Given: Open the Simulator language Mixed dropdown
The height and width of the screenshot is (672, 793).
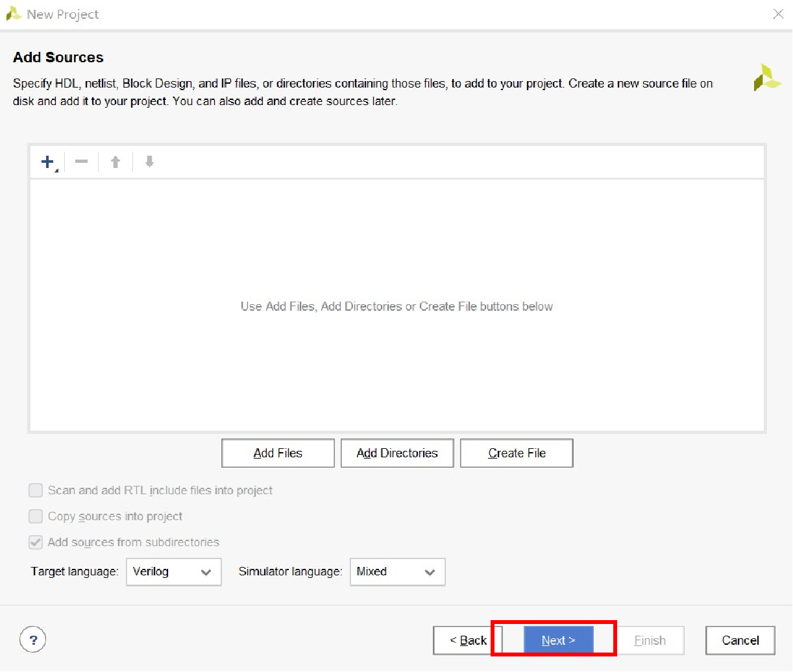Looking at the screenshot, I should point(398,571).
